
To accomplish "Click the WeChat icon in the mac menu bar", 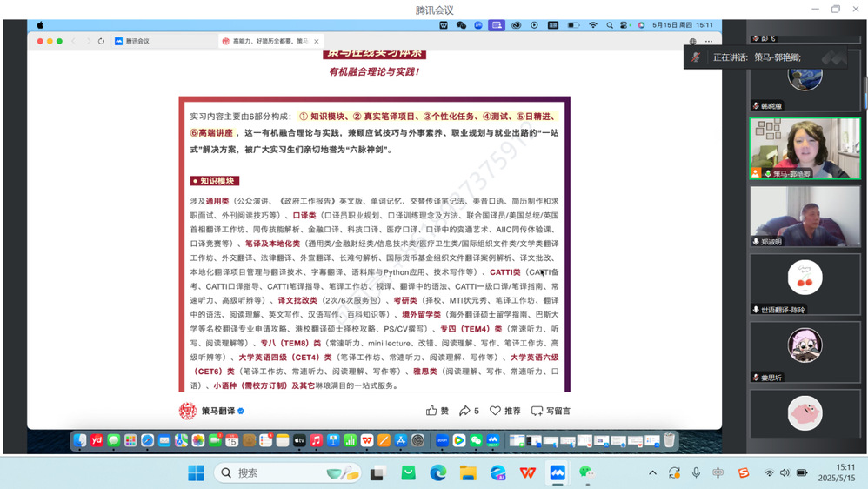I will (461, 25).
